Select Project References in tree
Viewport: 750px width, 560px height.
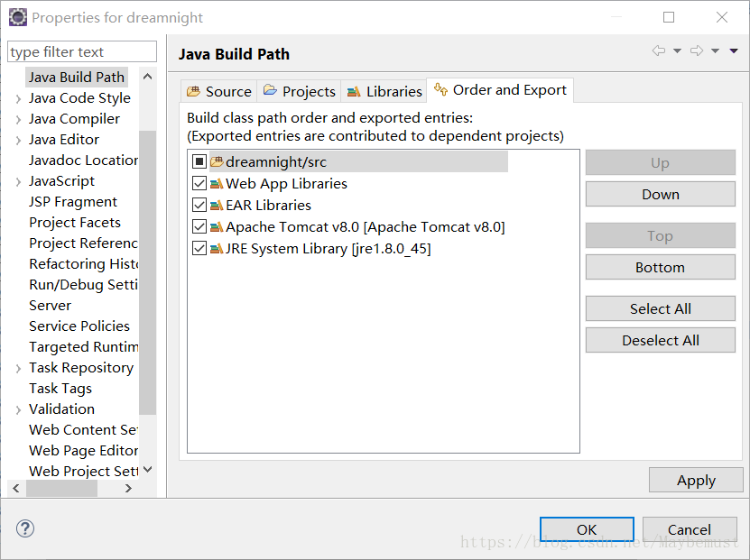pyautogui.click(x=83, y=243)
